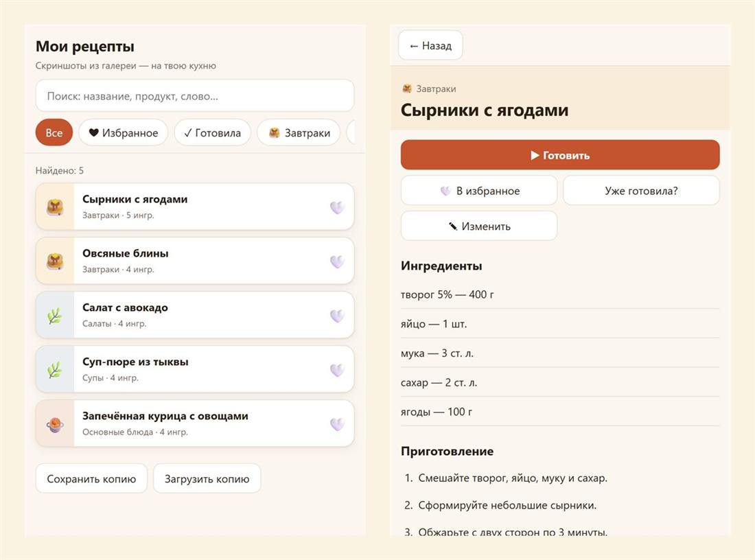755x560 pixels.
Task: Edit recipe with Изменить button
Action: (479, 226)
